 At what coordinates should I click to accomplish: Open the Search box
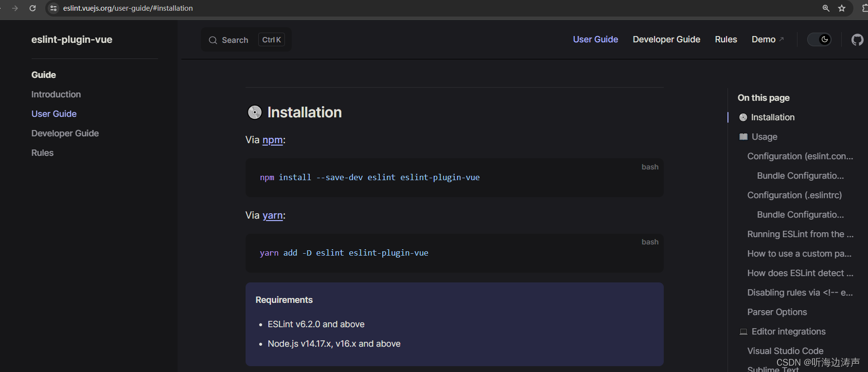247,40
